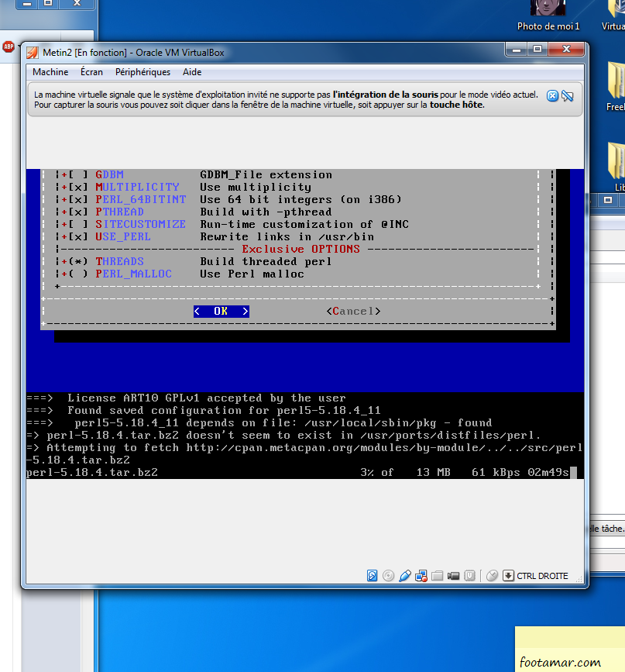The height and width of the screenshot is (672, 625).
Task: Select the PERL_MALLOC exclusive radio option
Action: [78, 274]
